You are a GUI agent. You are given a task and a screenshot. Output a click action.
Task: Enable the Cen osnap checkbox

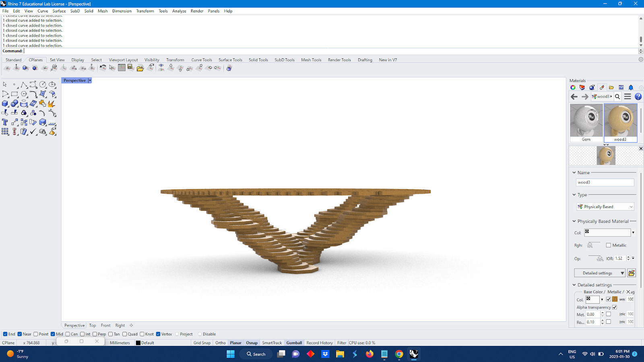(68, 334)
